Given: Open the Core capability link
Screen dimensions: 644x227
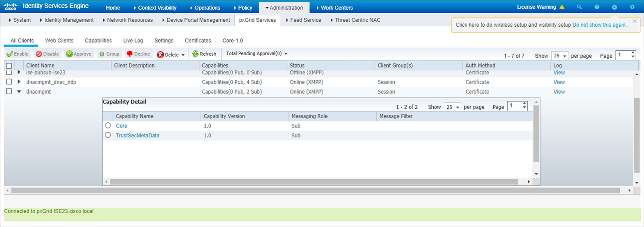Looking at the screenshot, I should 121,126.
